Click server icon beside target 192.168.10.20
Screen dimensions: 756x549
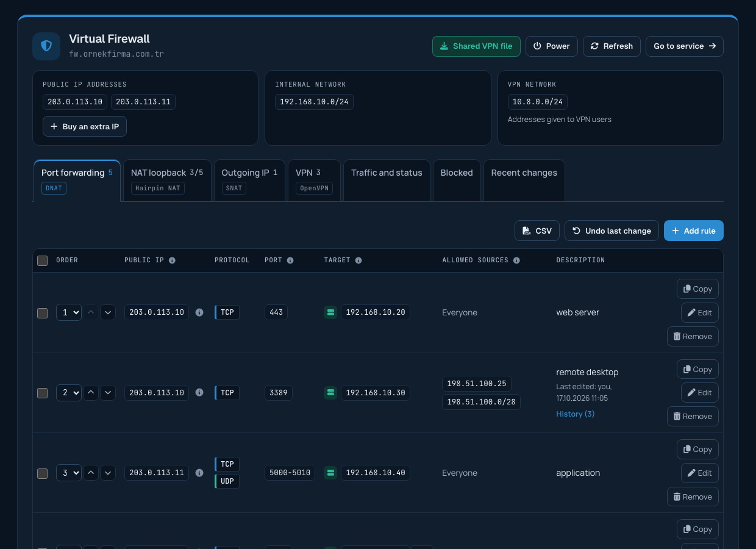click(330, 312)
